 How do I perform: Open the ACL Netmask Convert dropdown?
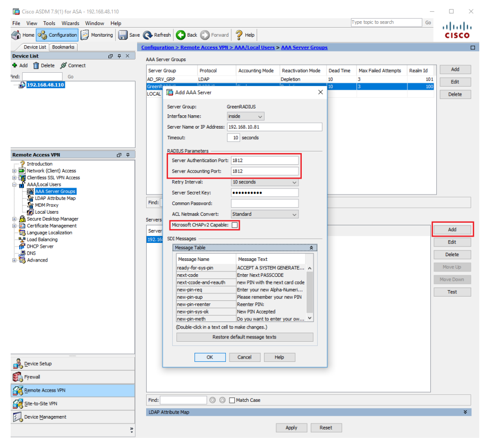click(x=264, y=214)
